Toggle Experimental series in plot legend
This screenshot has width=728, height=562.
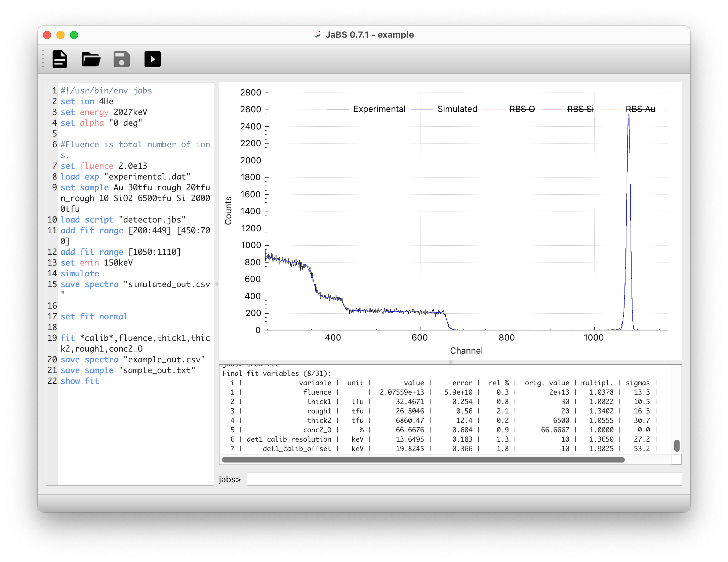pyautogui.click(x=379, y=109)
